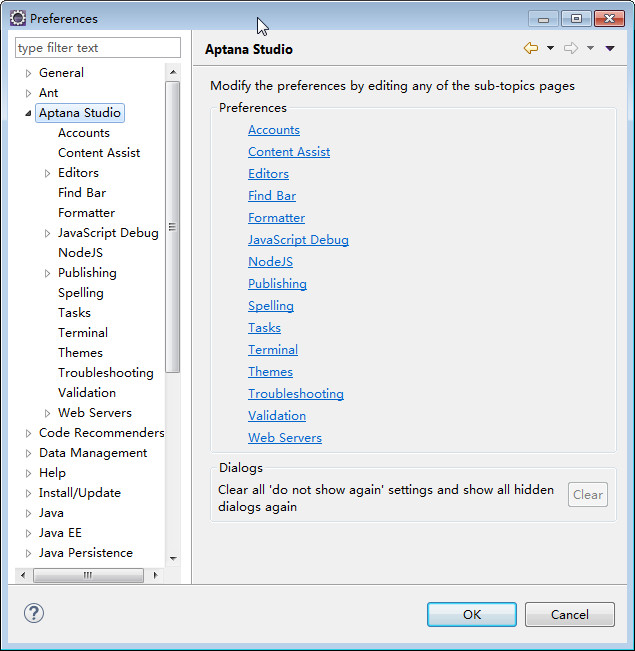Open the Web Servers link

(285, 438)
